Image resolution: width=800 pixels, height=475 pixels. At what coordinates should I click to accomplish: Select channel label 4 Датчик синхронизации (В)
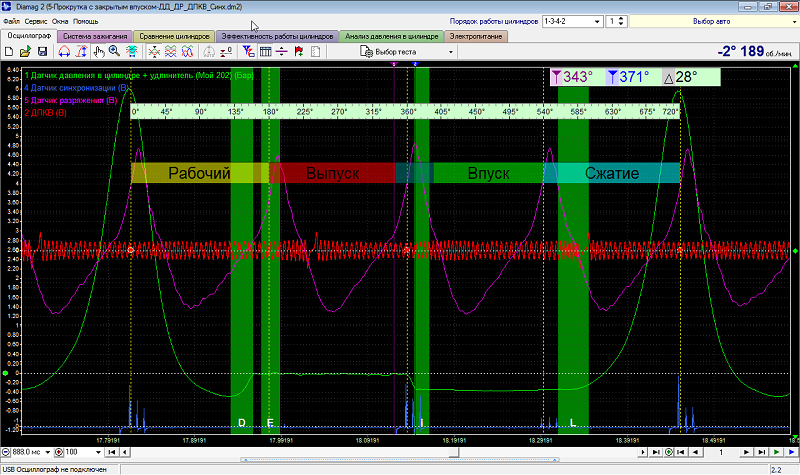[x=76, y=88]
